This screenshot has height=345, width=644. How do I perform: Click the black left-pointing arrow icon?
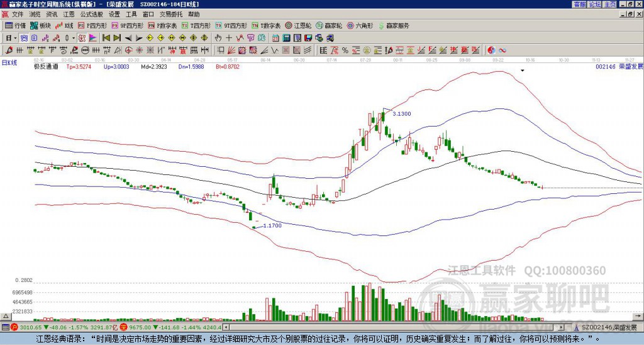[128, 38]
